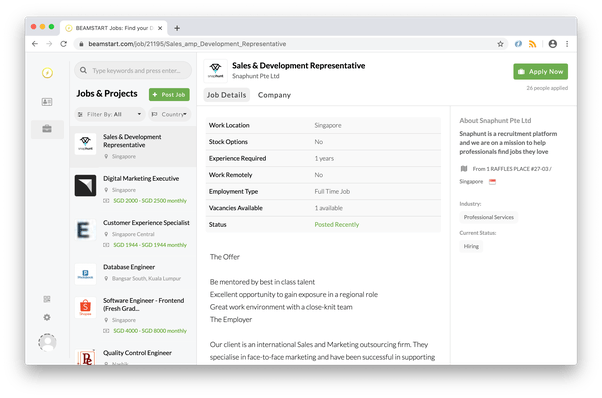The height and width of the screenshot is (398, 602).
Task: Click SGD 4000 - SGD 8000 monthly salary
Action: (x=150, y=331)
